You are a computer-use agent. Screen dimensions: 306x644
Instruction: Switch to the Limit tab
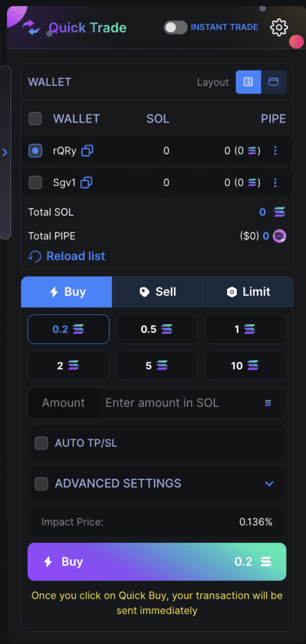click(x=248, y=292)
